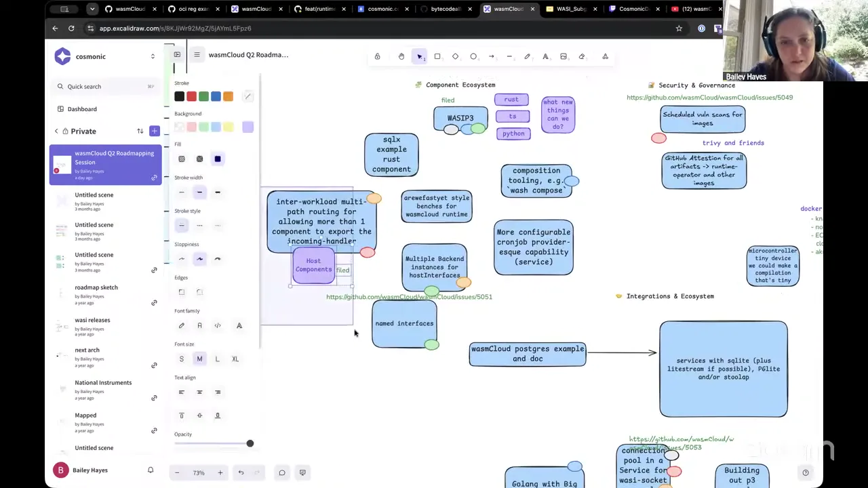This screenshot has width=868, height=488.
Task: Collapse the Private section chevron
Action: tap(56, 131)
